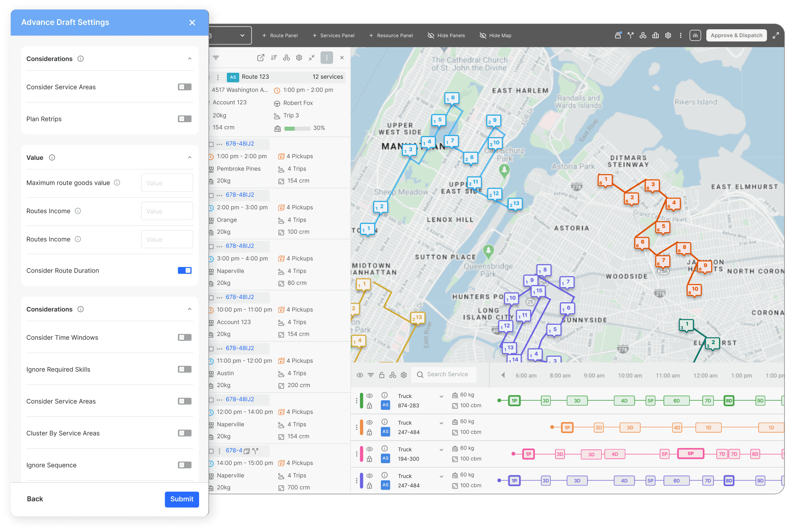Click the green color bar of Truck 874-283
This screenshot has width=812, height=532.
coord(361,401)
